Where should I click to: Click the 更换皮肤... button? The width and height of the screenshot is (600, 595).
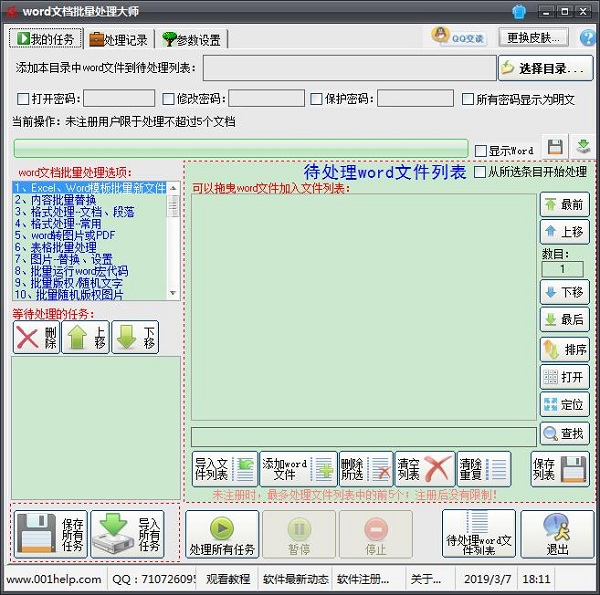[x=533, y=38]
